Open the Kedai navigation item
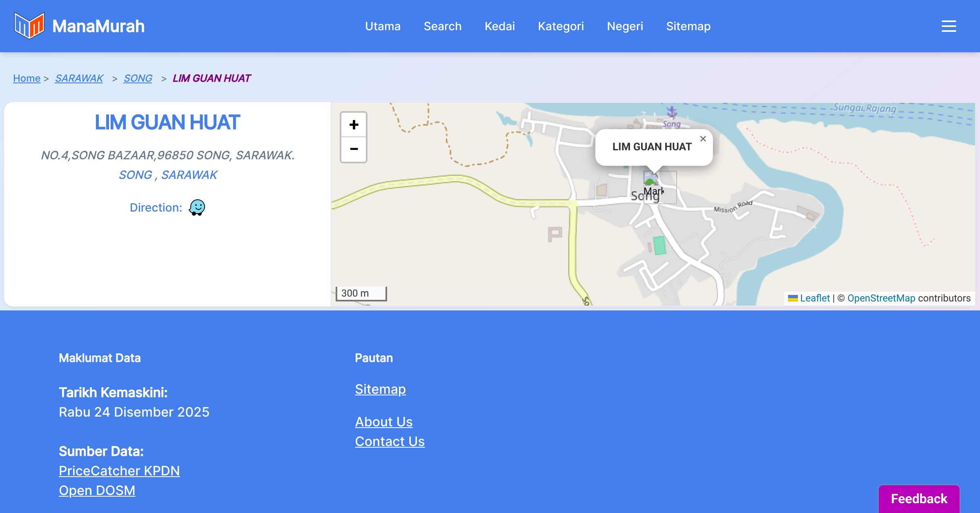Image resolution: width=980 pixels, height=513 pixels. point(499,26)
